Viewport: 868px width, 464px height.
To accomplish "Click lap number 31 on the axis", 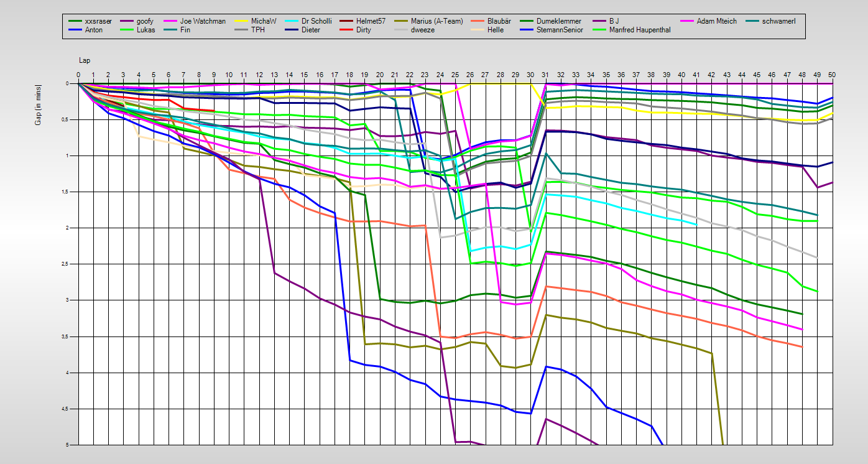I will 545,75.
